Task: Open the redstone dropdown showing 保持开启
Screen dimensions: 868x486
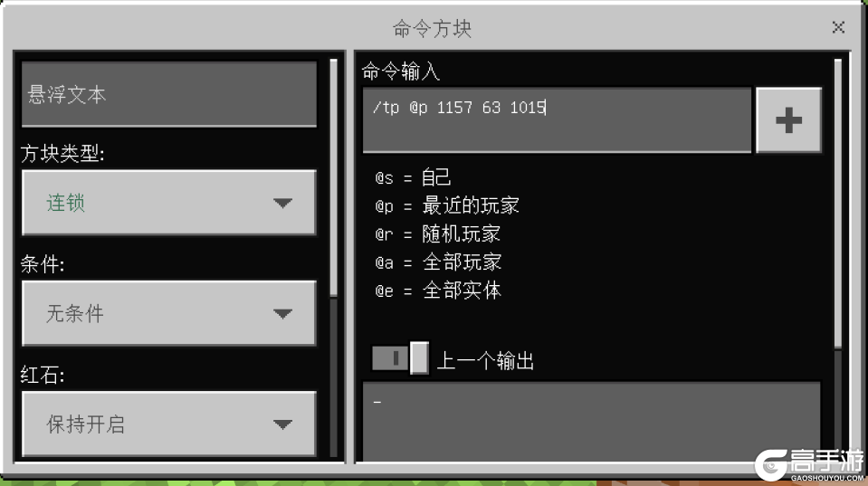Action: [169, 424]
